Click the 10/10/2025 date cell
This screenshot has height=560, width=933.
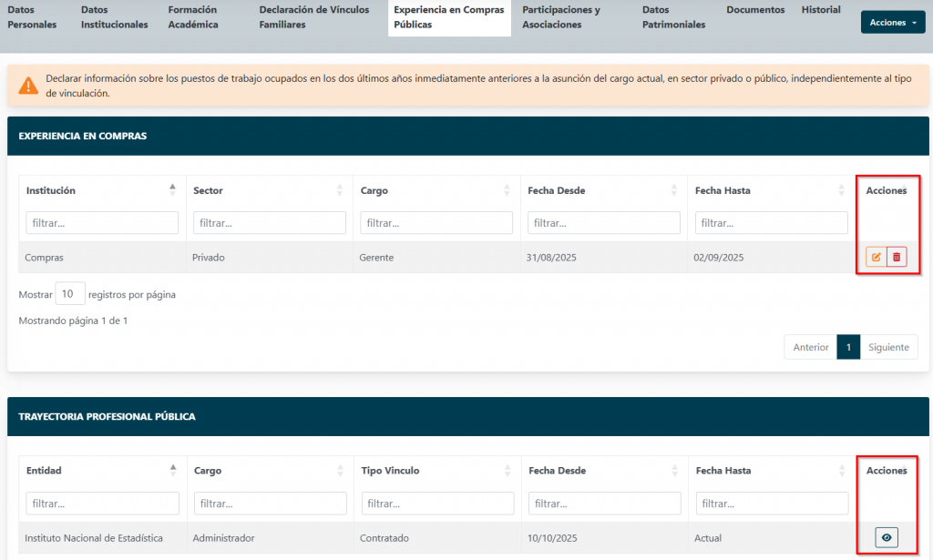coord(605,538)
